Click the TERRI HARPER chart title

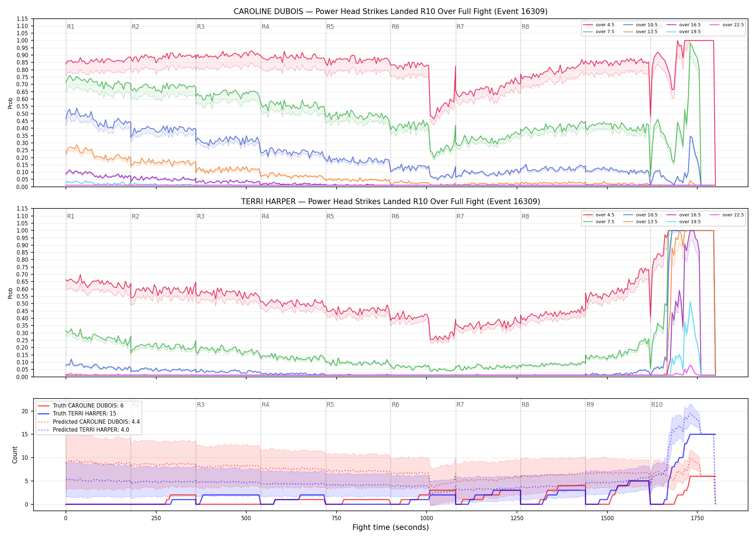tap(391, 202)
